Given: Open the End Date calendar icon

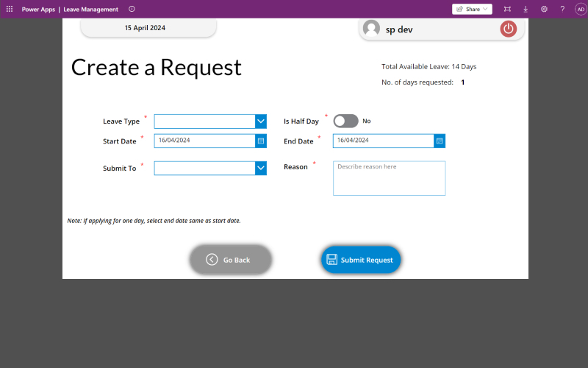Looking at the screenshot, I should click(440, 141).
